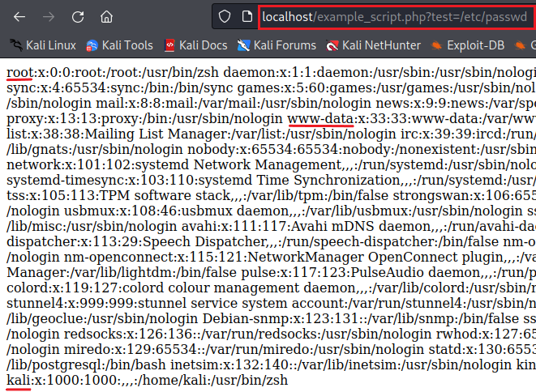Click 'mail:x:8:8' entry
The width and height of the screenshot is (536, 392).
(127, 103)
